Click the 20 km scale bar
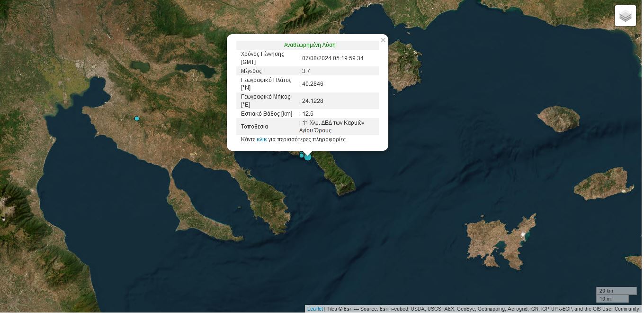This screenshot has width=644, height=313. tap(616, 291)
